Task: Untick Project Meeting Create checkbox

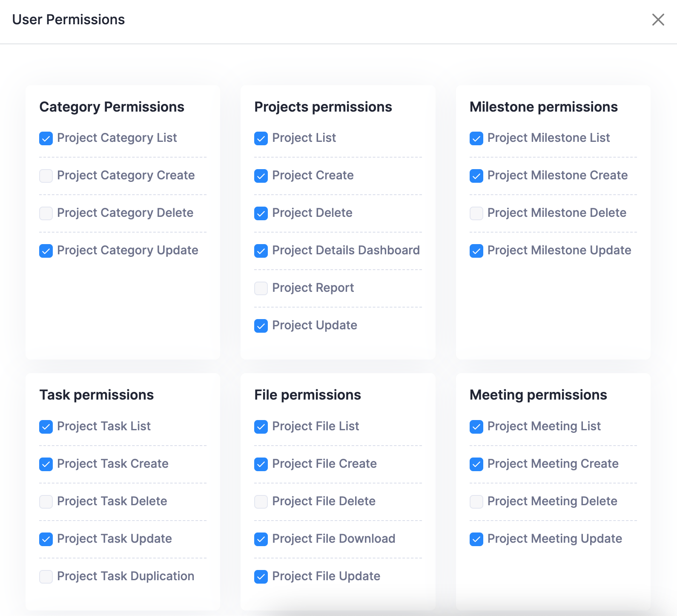Action: [x=476, y=464]
